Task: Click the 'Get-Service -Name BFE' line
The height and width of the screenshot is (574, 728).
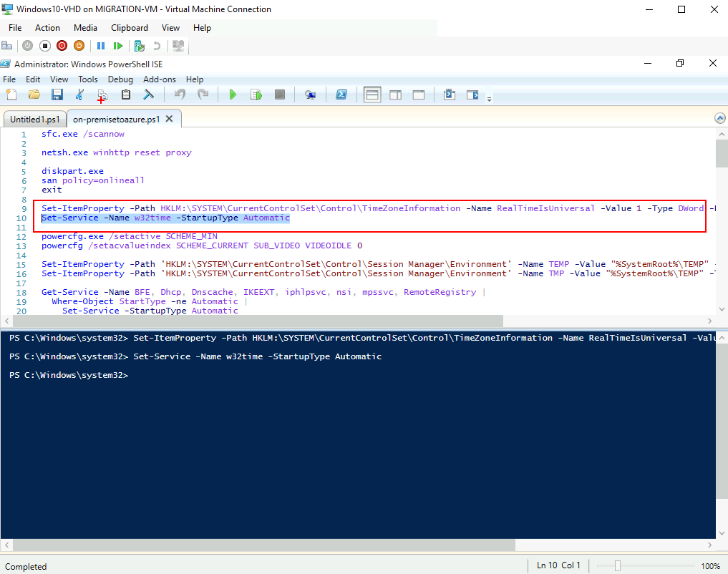Action: click(263, 292)
